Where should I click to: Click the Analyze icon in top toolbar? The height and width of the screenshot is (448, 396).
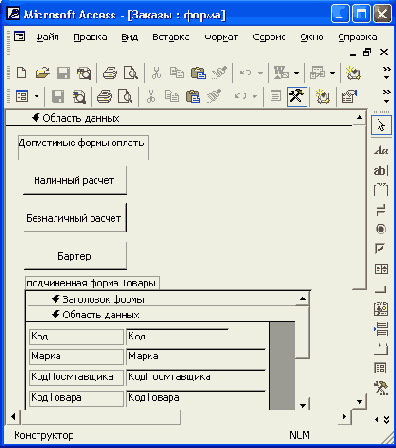point(317,72)
